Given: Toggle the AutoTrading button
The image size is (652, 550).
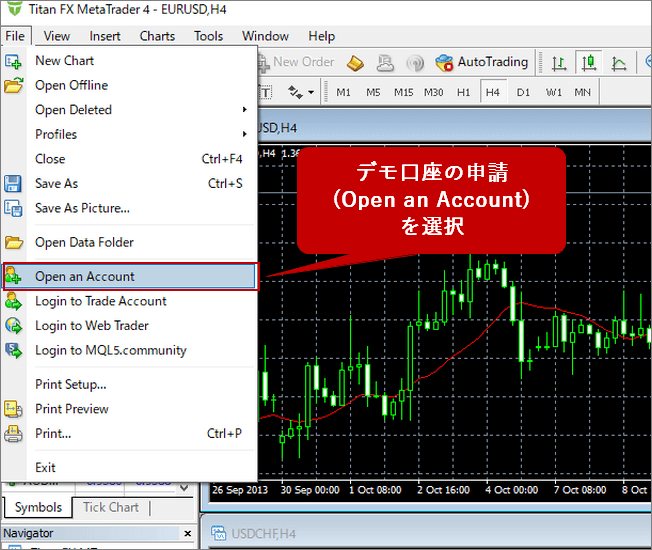Looking at the screenshot, I should pos(482,62).
